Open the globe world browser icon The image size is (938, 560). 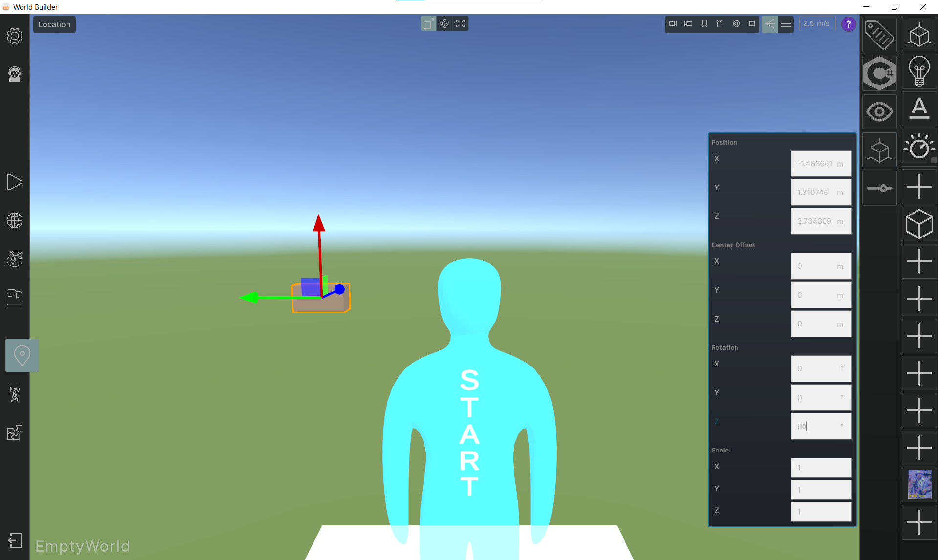tap(15, 221)
